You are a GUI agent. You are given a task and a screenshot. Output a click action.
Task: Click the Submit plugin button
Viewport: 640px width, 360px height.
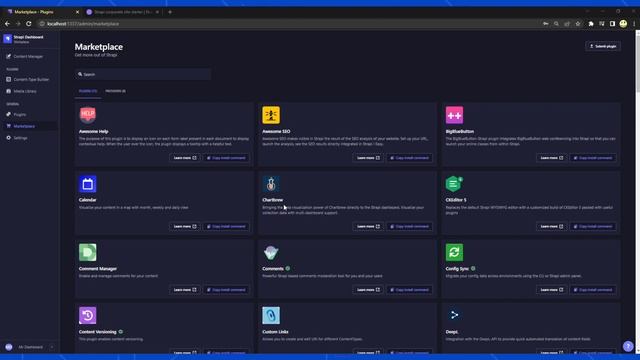[603, 47]
